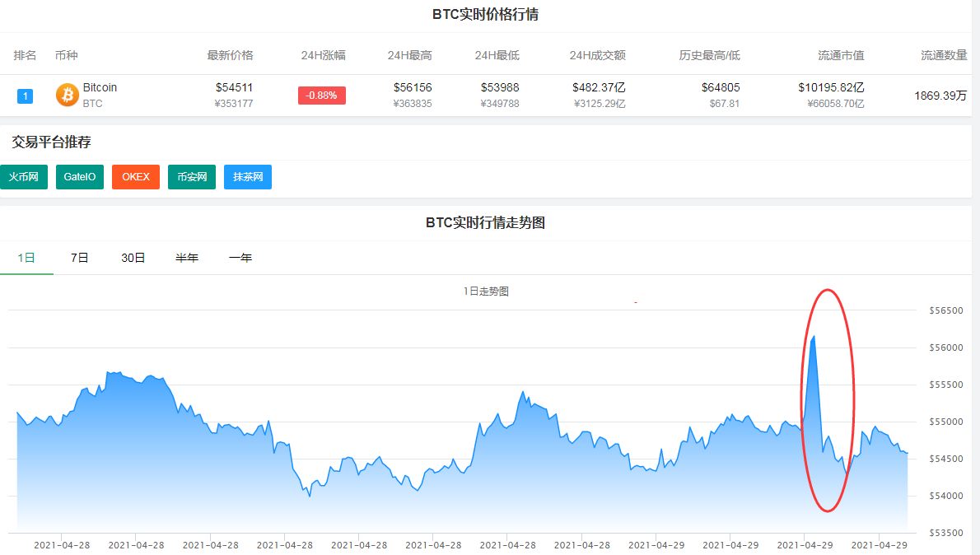Click the BTC实时行情走势图 heading

point(486,222)
